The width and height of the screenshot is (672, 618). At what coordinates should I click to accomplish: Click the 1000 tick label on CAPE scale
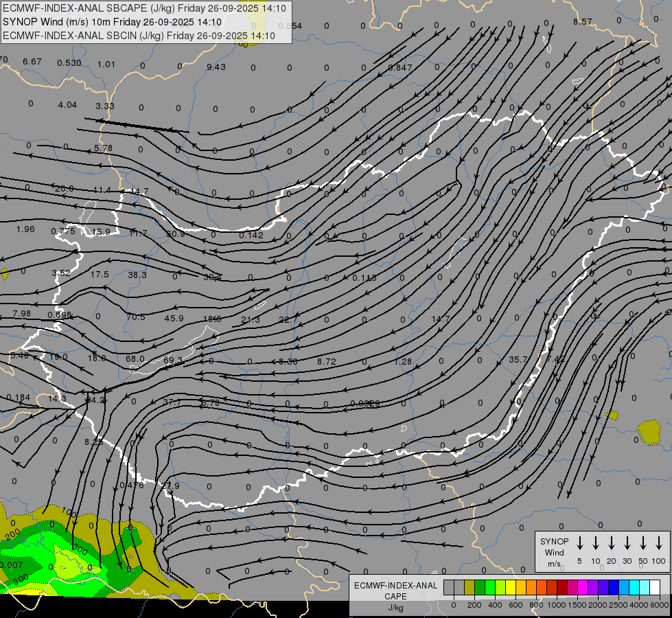(x=556, y=605)
